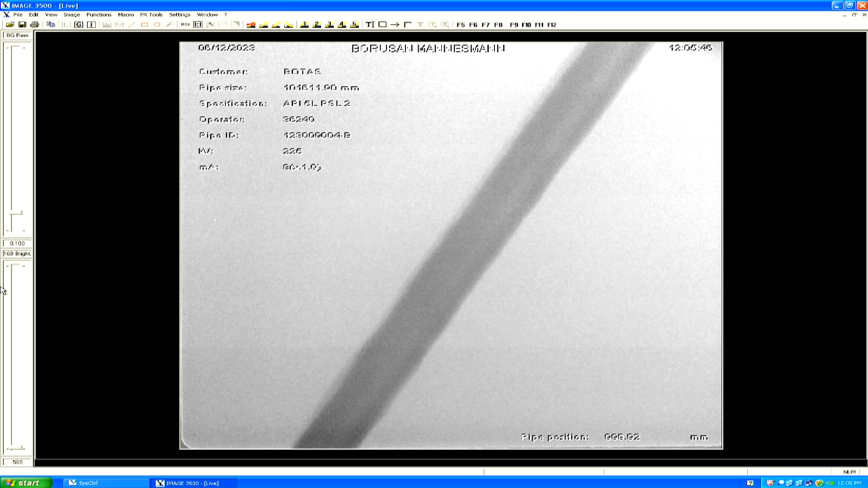Viewport: 868px width, 488px height.
Task: Toggle the G toolbar button
Action: 79,25
